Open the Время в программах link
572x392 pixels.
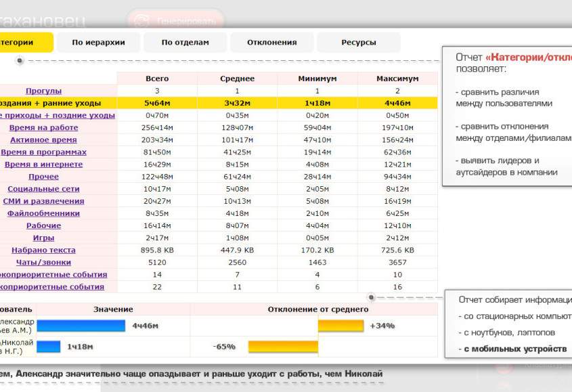[x=43, y=152]
